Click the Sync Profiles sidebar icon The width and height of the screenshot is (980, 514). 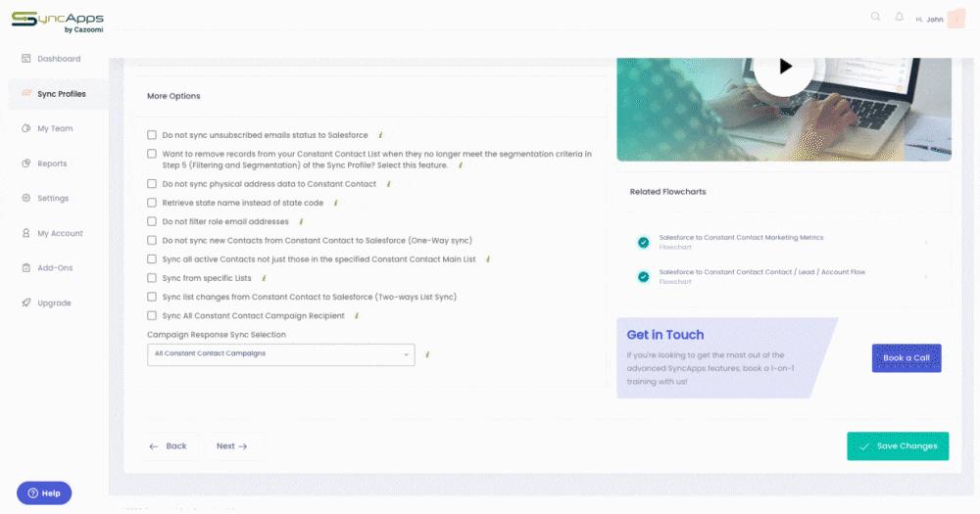coord(26,94)
